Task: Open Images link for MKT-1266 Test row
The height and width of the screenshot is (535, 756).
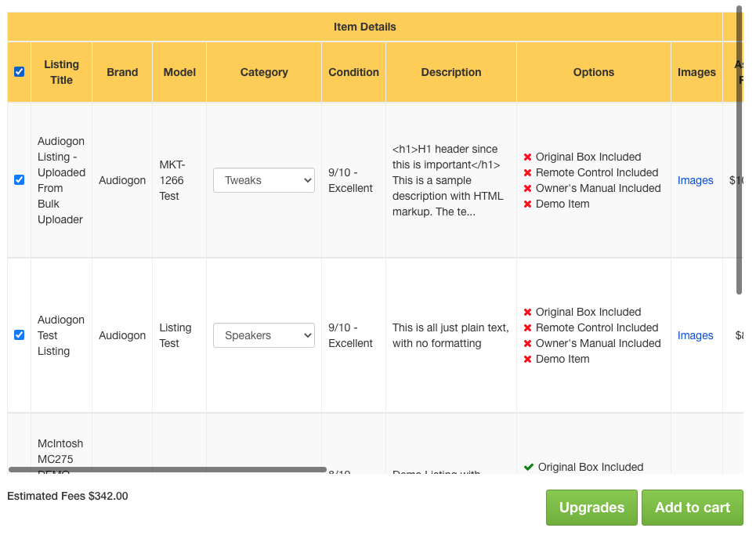Action: 695,180
